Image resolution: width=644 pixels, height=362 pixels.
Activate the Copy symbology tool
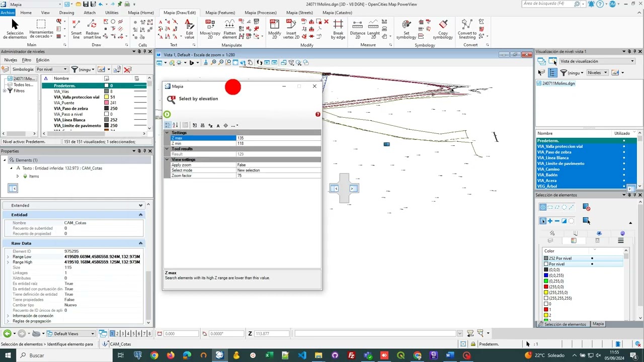(x=443, y=29)
